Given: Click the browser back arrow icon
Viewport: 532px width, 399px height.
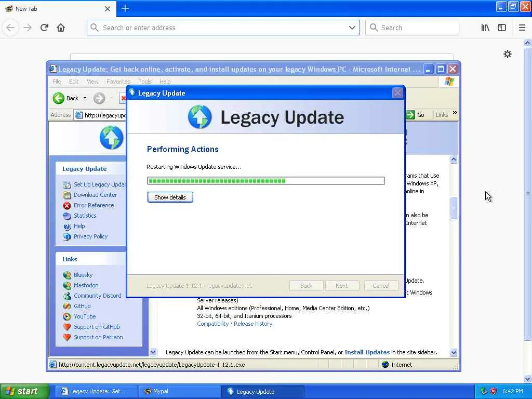Looking at the screenshot, I should [10, 28].
